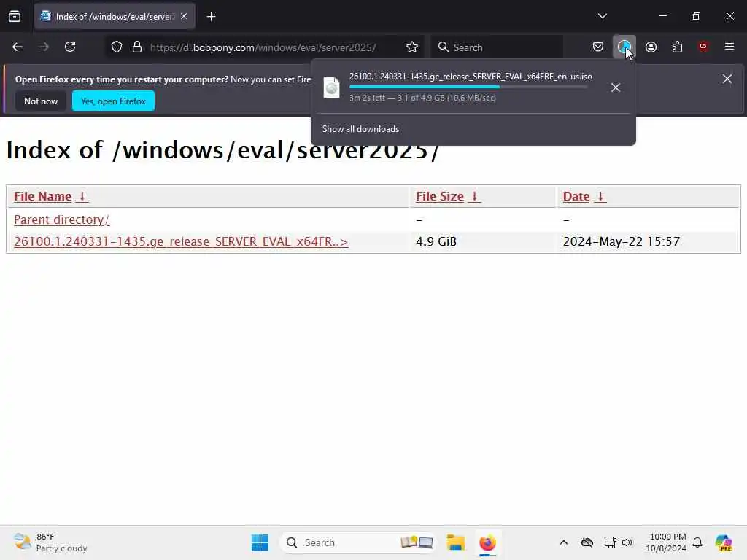Click the network tray icon
Viewport: 747px width, 560px height.
(610, 542)
